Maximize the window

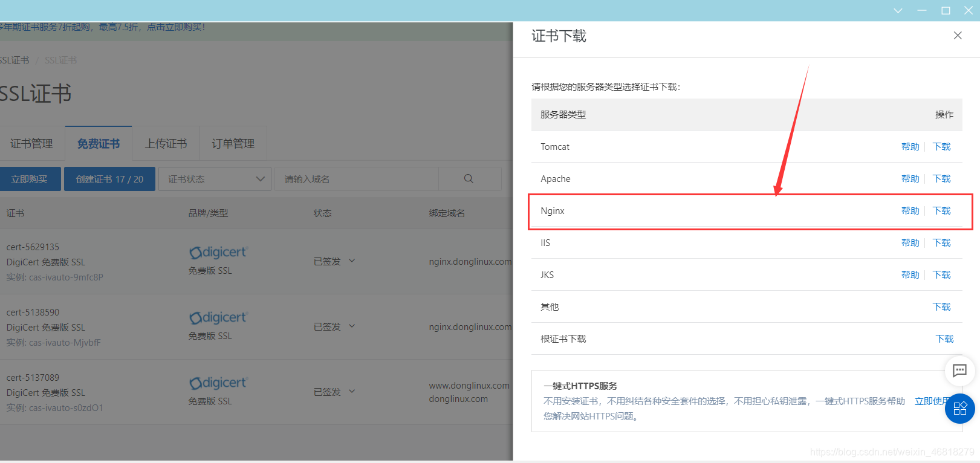coord(946,10)
